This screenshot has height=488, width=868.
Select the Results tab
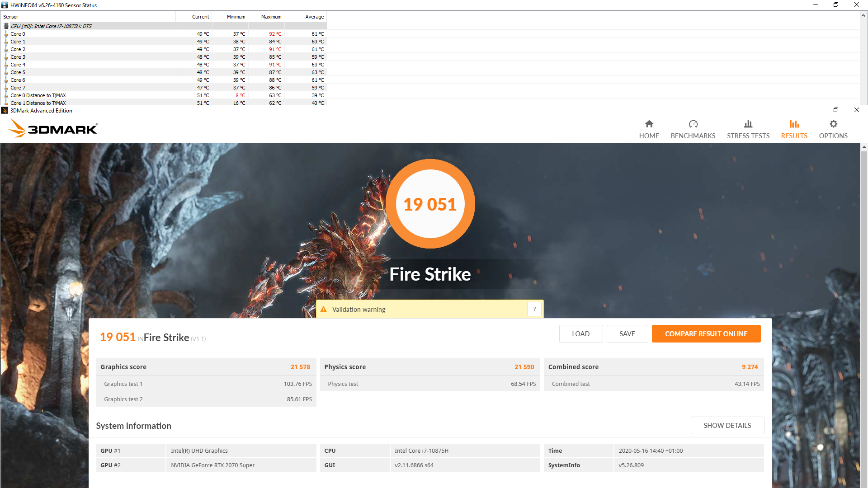[794, 129]
